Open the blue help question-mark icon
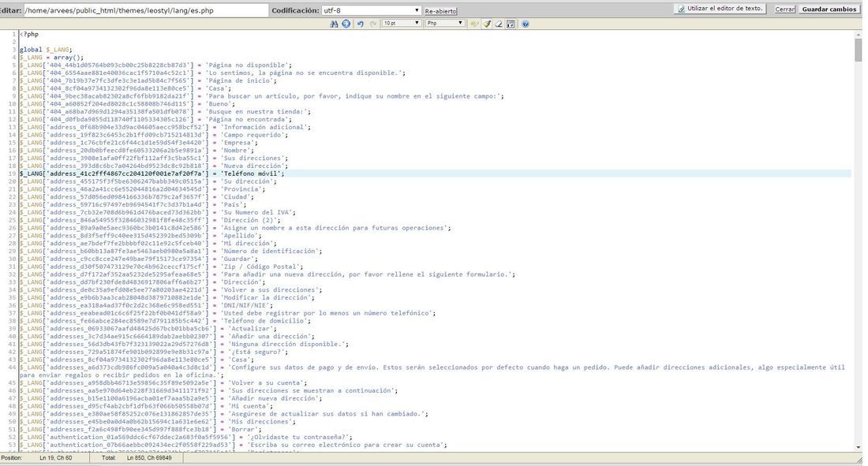The width and height of the screenshot is (868, 466). 526,24
